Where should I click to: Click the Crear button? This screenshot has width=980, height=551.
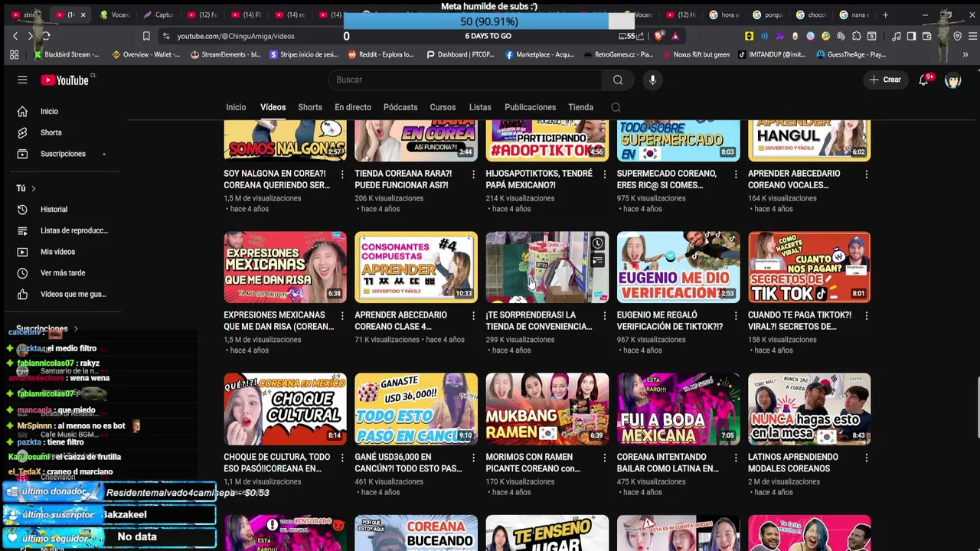point(885,80)
